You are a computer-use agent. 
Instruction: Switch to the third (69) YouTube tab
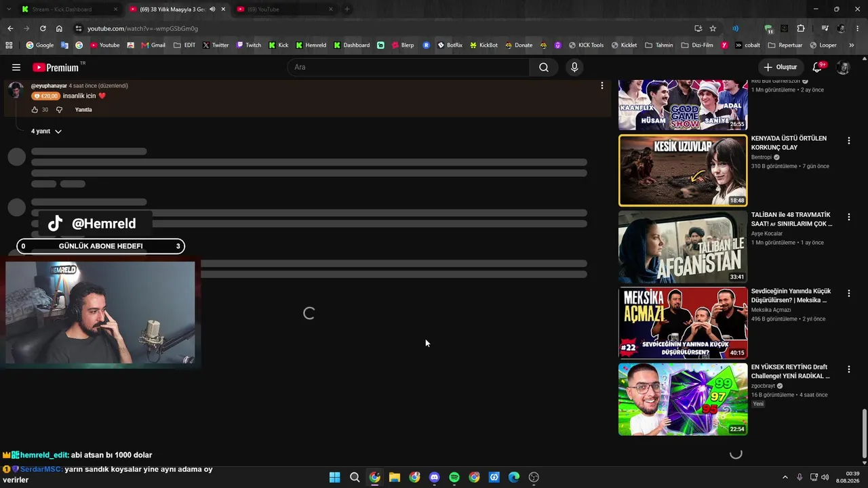[285, 9]
